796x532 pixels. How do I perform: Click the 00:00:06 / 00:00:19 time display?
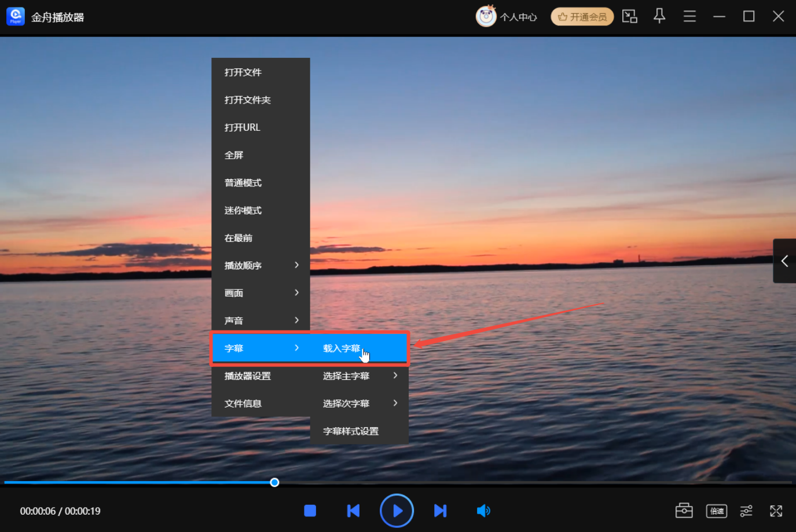point(60,511)
